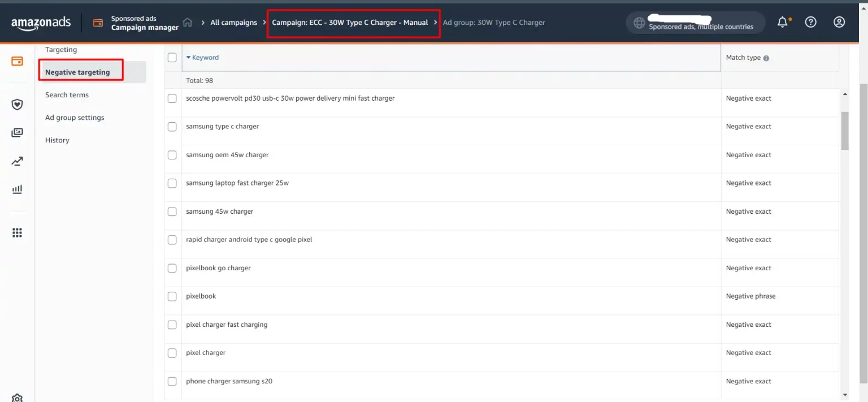
Task: Click the amazonads logo
Action: (41, 23)
